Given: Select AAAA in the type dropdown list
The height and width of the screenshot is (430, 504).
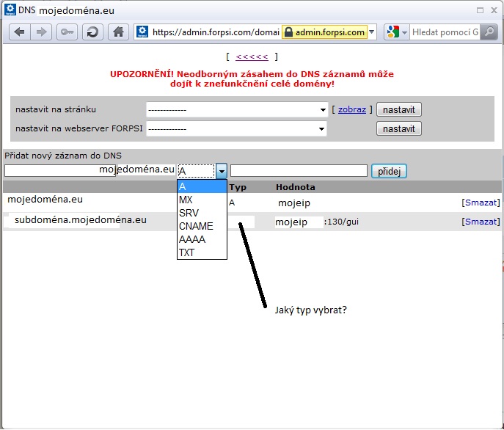Looking at the screenshot, I should (192, 239).
